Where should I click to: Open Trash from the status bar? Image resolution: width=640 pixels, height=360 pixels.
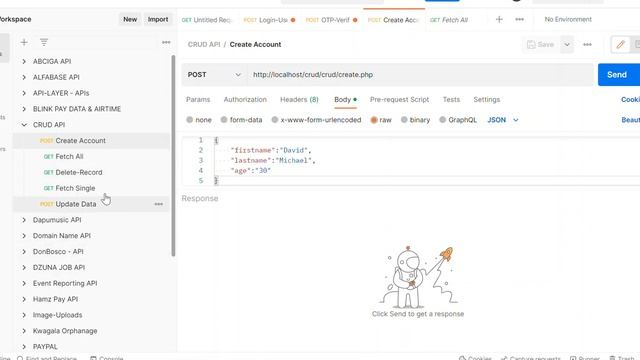click(x=622, y=358)
